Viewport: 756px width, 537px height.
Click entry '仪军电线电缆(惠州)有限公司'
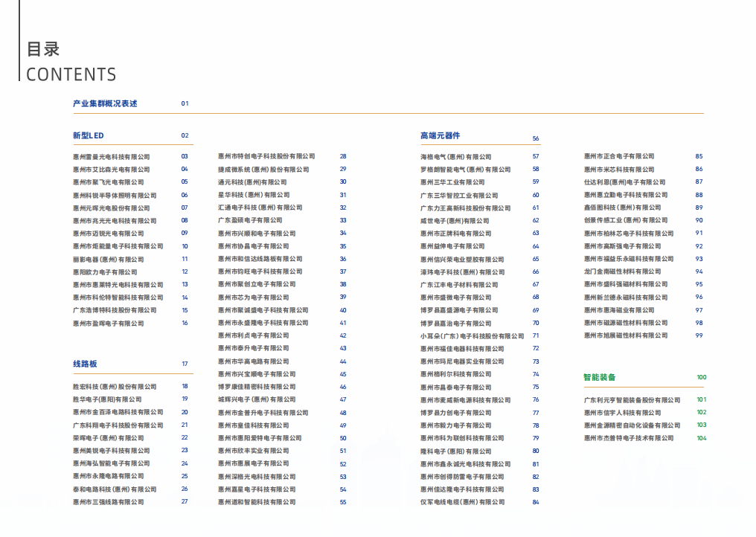tap(463, 502)
